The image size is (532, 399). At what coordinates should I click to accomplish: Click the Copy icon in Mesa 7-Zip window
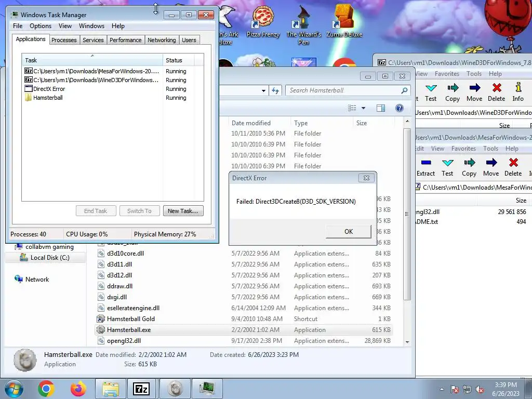tap(469, 167)
